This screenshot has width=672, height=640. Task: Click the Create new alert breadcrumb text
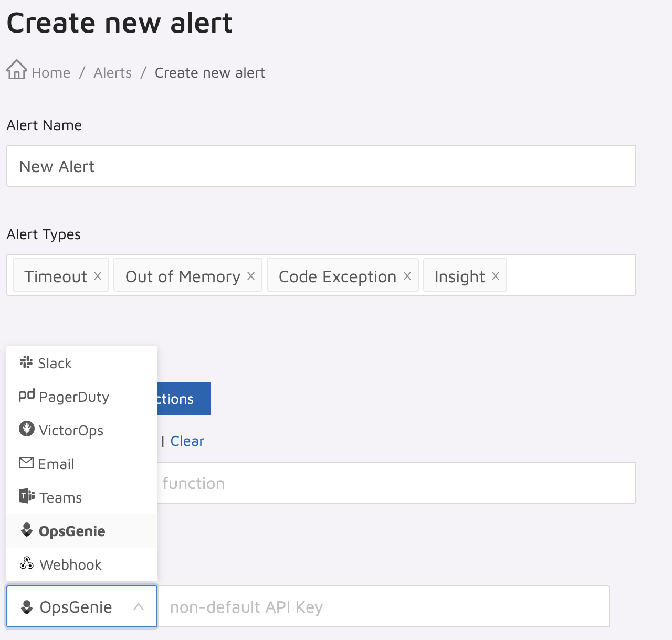(210, 73)
